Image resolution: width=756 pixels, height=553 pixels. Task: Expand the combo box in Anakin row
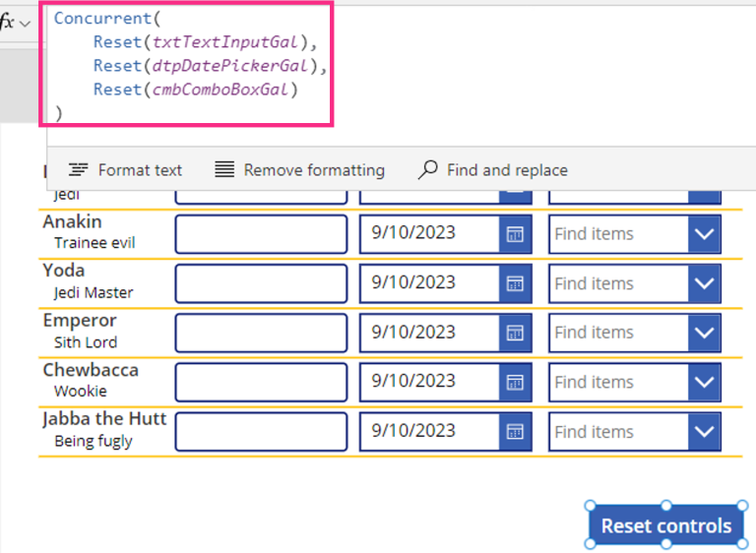[x=704, y=234]
